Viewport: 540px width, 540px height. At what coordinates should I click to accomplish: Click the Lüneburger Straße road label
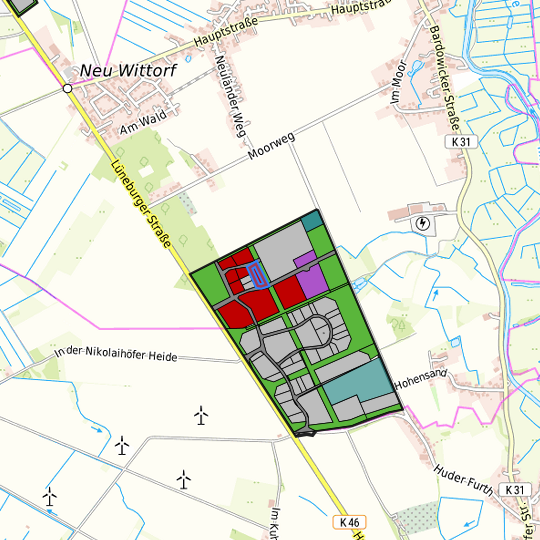(141, 204)
